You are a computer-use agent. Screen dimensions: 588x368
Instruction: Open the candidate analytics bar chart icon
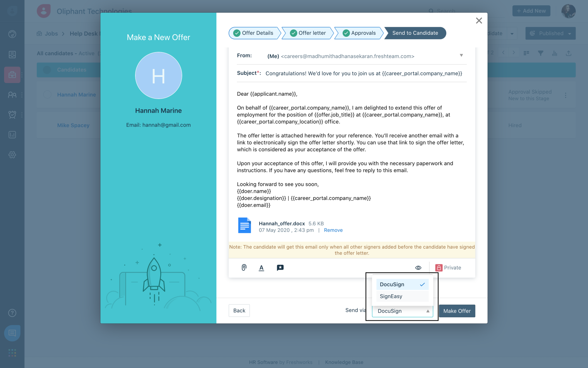point(554,53)
